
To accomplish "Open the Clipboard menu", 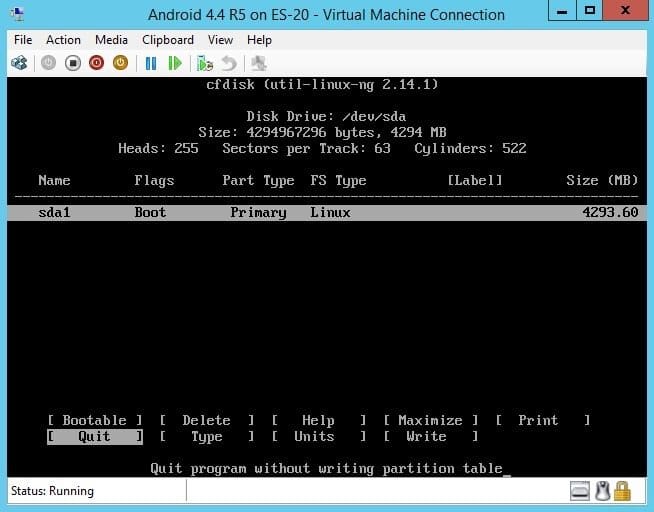I will tap(168, 40).
